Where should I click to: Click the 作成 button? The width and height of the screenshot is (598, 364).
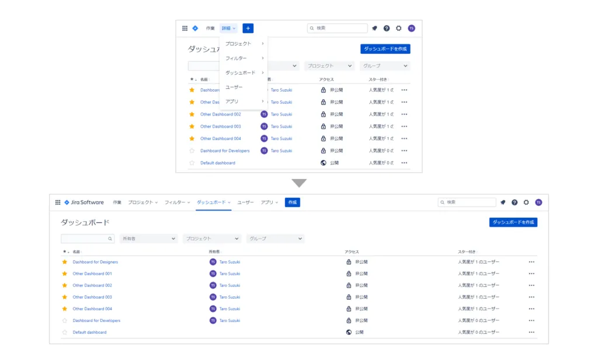click(x=292, y=202)
